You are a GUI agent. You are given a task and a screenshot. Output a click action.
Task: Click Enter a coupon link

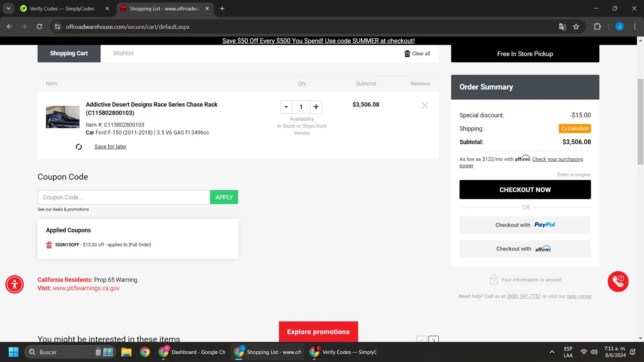[x=574, y=175]
